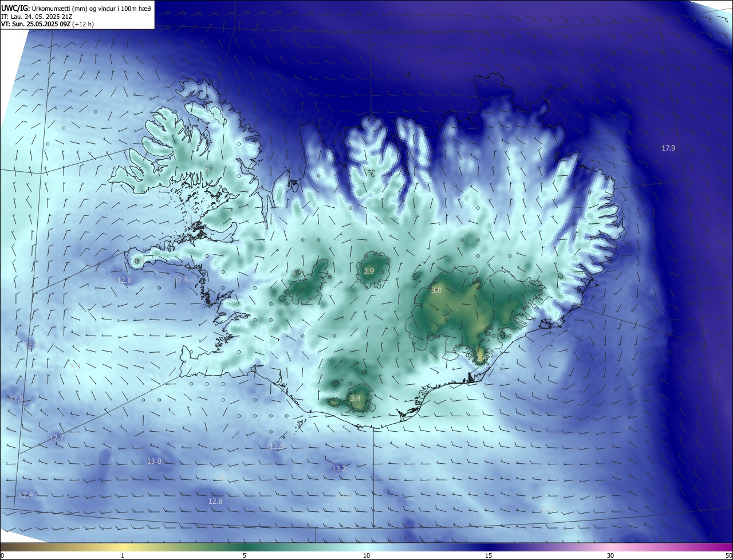
Task: Click the 12.7 value label on the map
Action: 57,438
